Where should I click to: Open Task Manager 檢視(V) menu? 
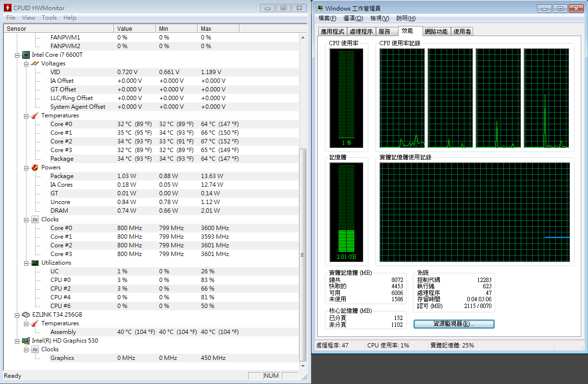tap(379, 18)
